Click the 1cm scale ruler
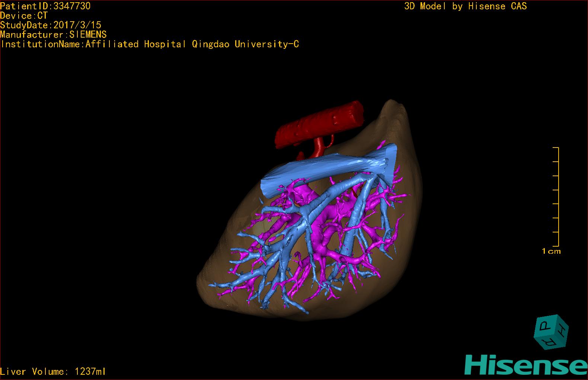Screen dimensions: 588x380 click(556, 197)
